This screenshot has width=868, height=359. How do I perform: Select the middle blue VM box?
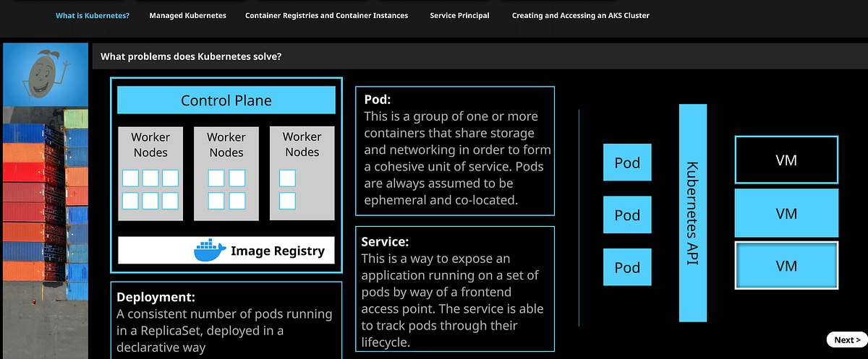tap(786, 213)
